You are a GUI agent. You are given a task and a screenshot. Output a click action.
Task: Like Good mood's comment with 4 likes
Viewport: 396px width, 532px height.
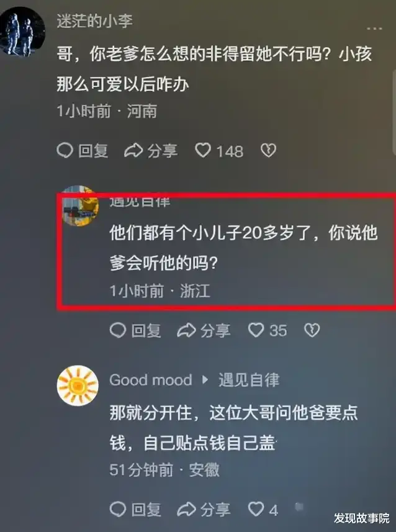256,509
